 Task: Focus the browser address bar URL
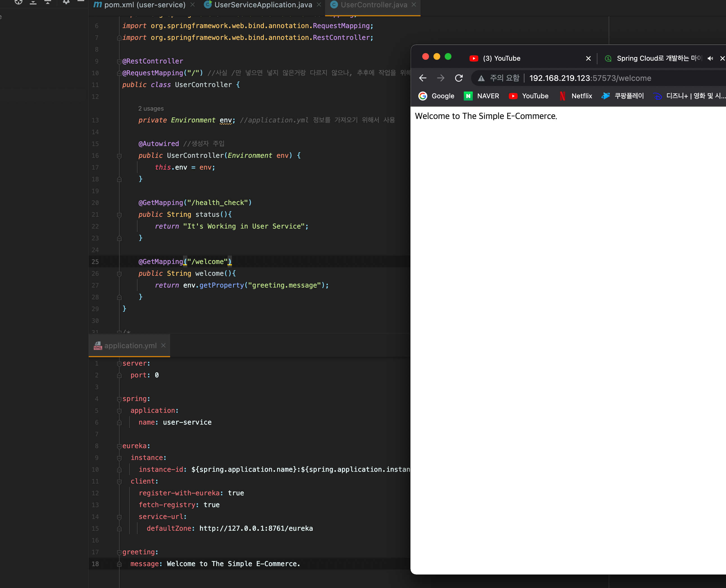pyautogui.click(x=590, y=78)
